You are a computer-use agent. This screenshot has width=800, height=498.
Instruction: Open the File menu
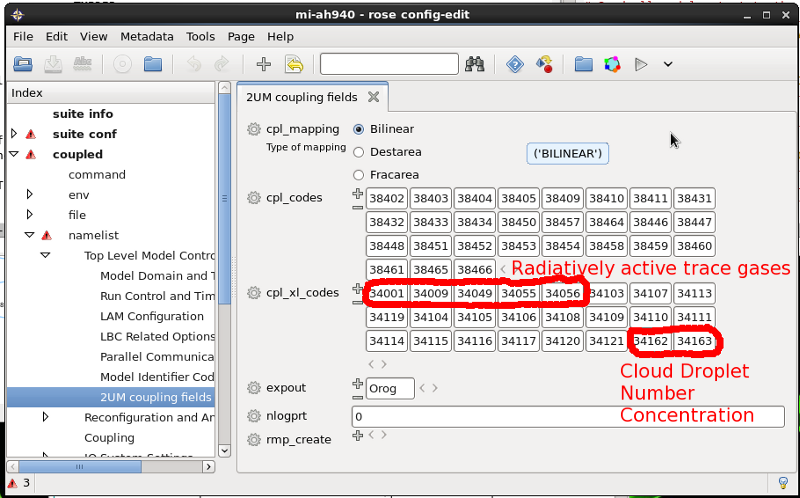pyautogui.click(x=23, y=37)
